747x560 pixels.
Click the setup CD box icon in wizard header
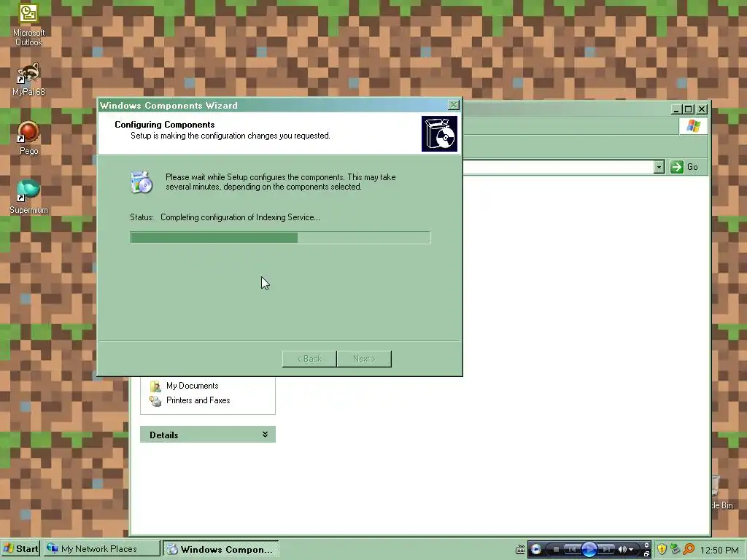439,134
